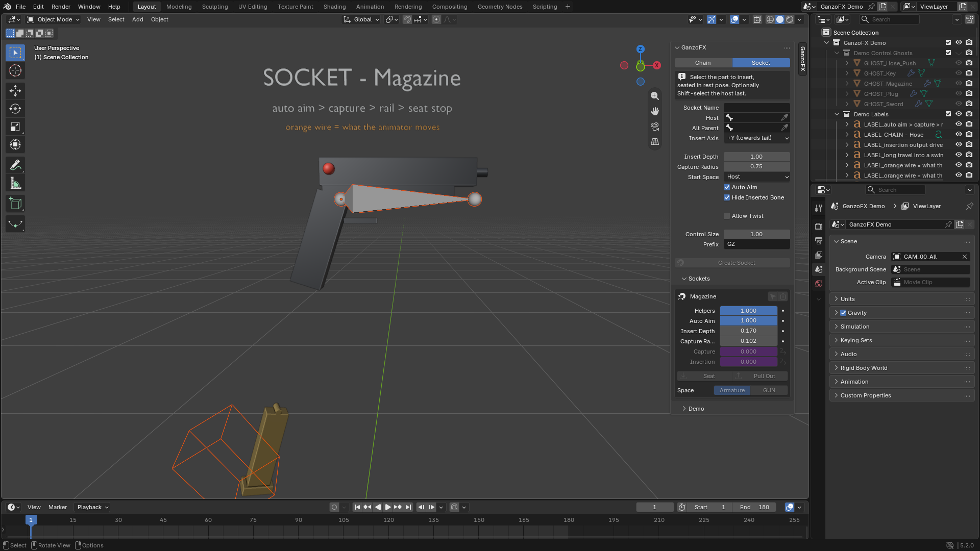Open the Tool properties tab icon

click(819, 208)
